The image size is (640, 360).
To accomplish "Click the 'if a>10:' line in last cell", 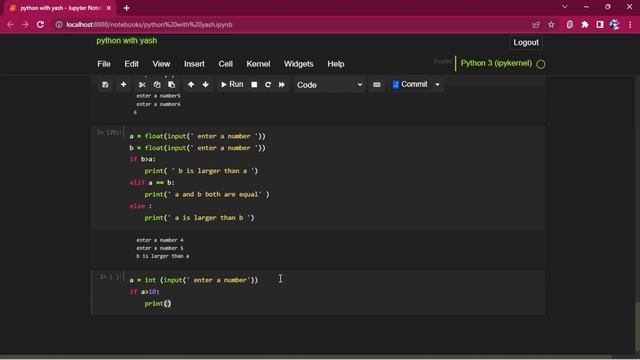I will pyautogui.click(x=144, y=292).
